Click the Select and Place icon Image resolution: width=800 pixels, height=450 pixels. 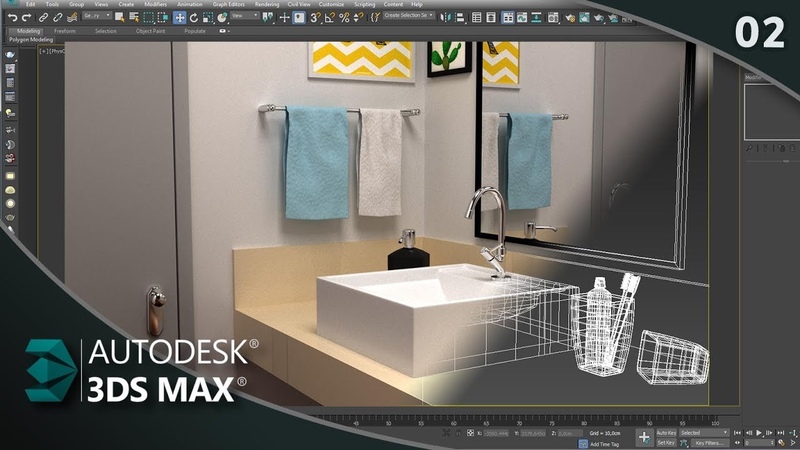coord(222,18)
